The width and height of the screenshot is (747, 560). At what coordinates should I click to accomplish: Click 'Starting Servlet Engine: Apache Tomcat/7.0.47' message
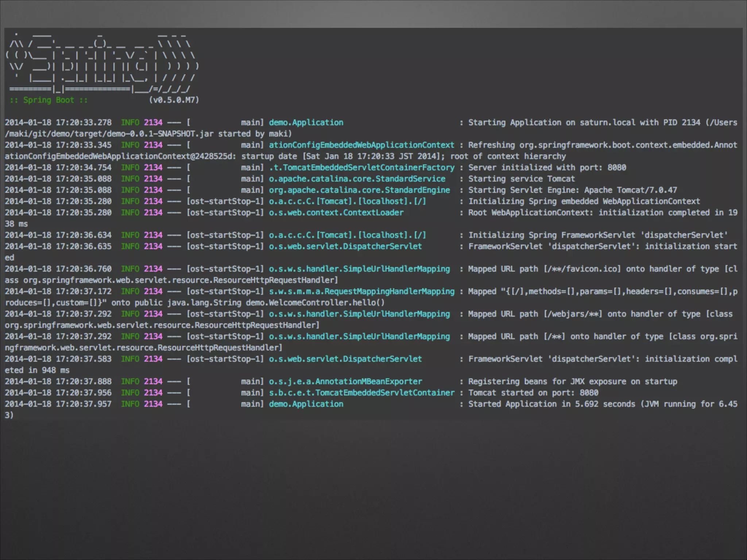pyautogui.click(x=573, y=190)
